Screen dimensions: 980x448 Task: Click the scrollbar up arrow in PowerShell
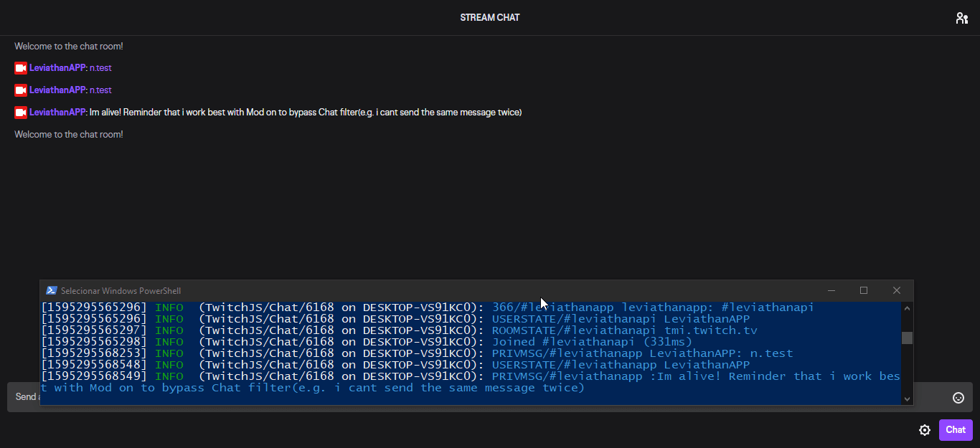click(906, 307)
